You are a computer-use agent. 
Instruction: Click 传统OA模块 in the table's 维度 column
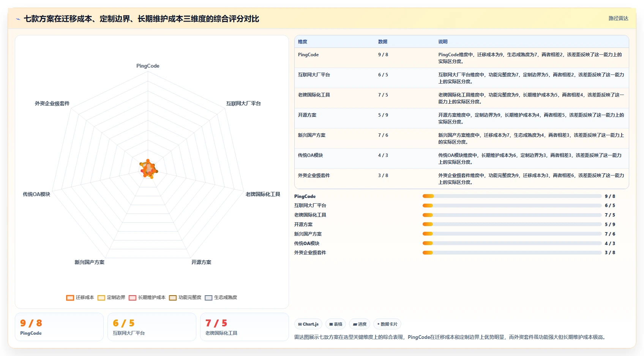click(311, 155)
